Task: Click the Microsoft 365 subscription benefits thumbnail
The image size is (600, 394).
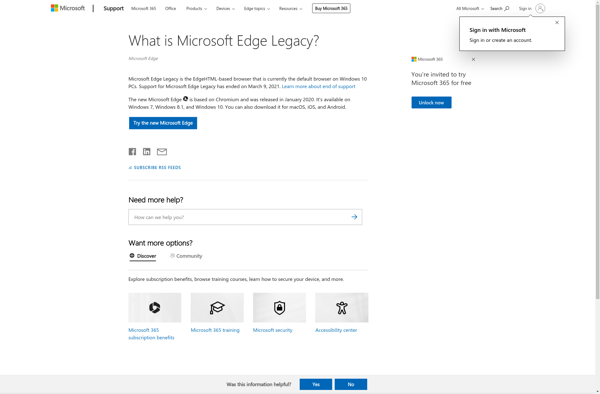Action: (155, 308)
